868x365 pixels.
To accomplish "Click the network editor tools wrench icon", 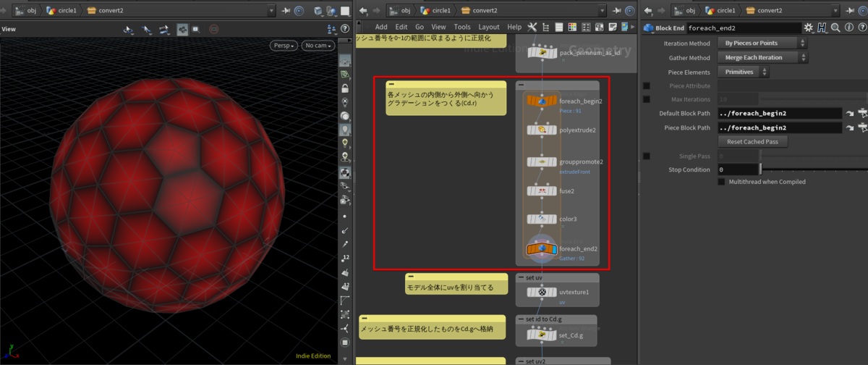I will click(533, 27).
